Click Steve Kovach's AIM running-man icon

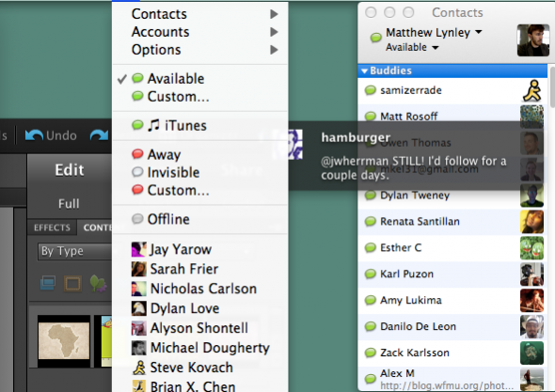click(x=139, y=368)
